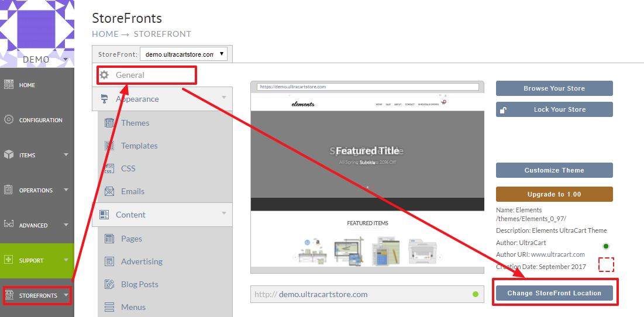Screen dimensions: 644x317
Task: Collapse the Appearance section arrow
Action: 224,98
